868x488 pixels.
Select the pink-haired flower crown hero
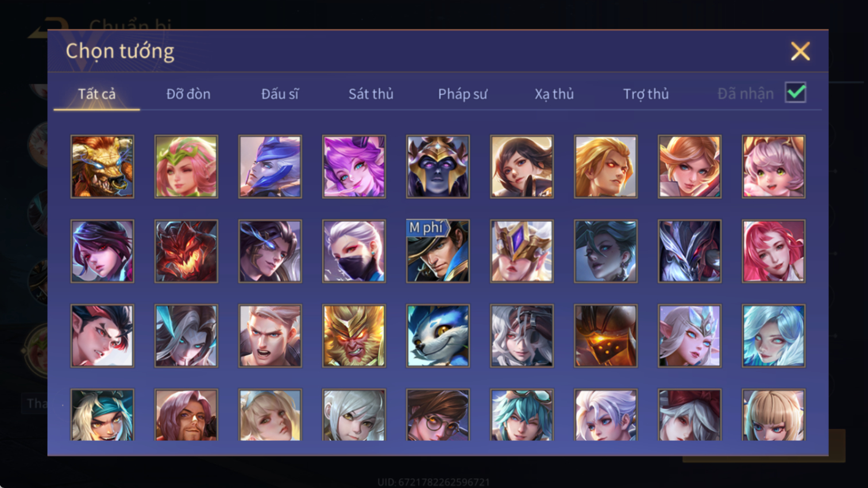[186, 167]
